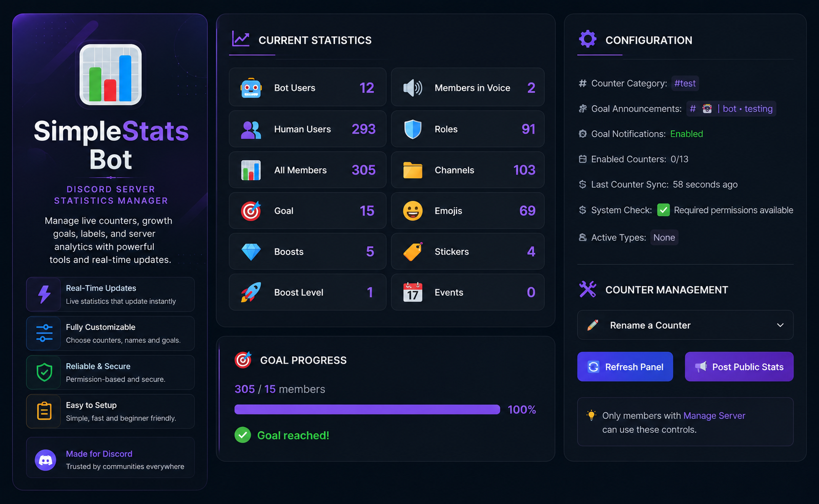Click the Channels value 103

(x=524, y=170)
